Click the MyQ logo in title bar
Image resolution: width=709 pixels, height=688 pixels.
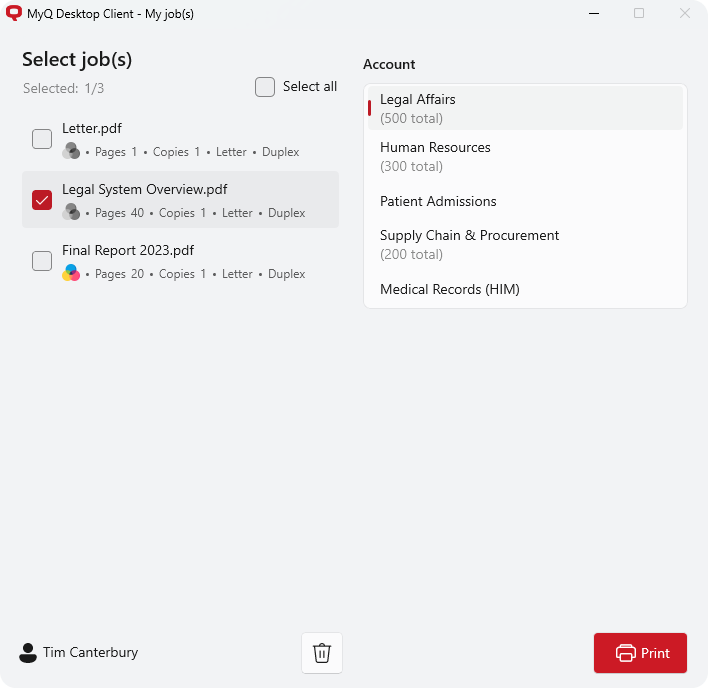click(x=14, y=13)
